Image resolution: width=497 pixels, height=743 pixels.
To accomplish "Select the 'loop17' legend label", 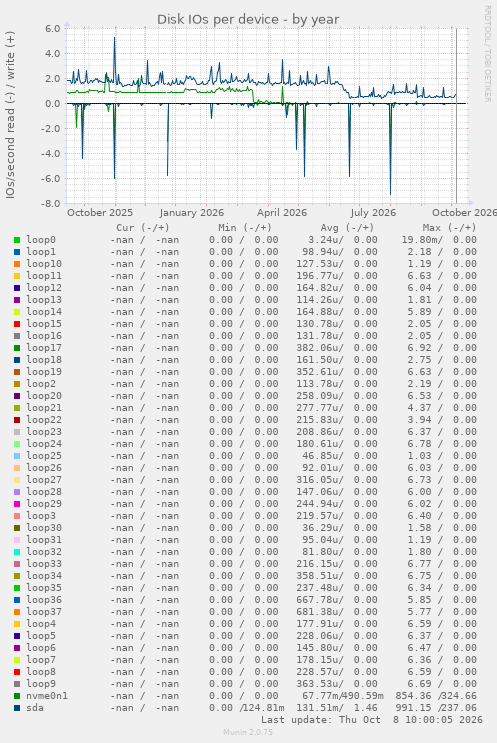I will coord(44,348).
